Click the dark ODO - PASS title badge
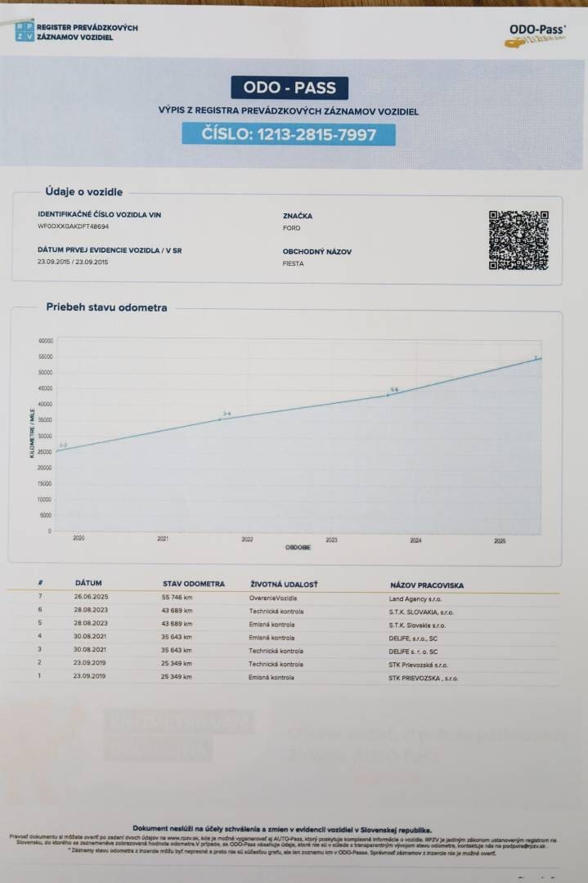 click(x=290, y=87)
